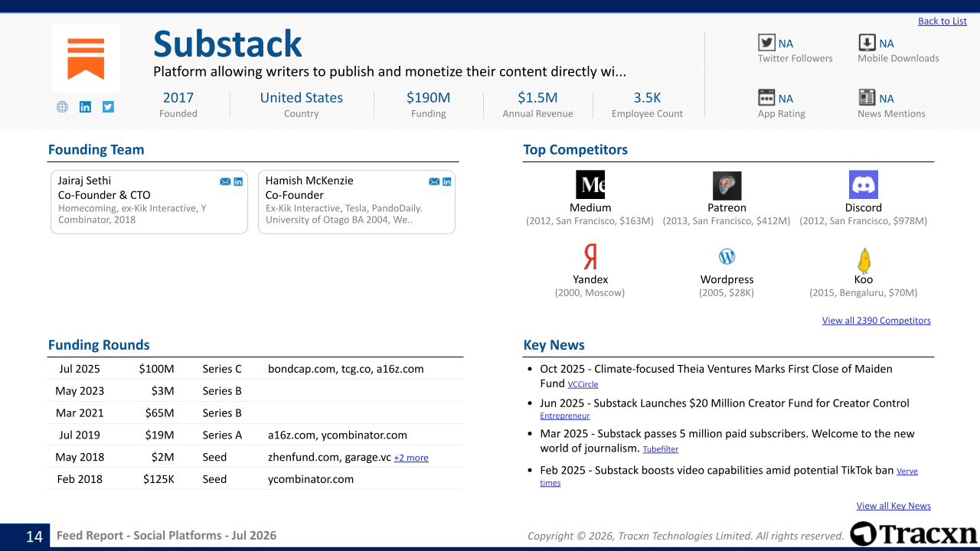Open Substack's LinkedIn icon under the logo
980x551 pixels.
coord(85,107)
